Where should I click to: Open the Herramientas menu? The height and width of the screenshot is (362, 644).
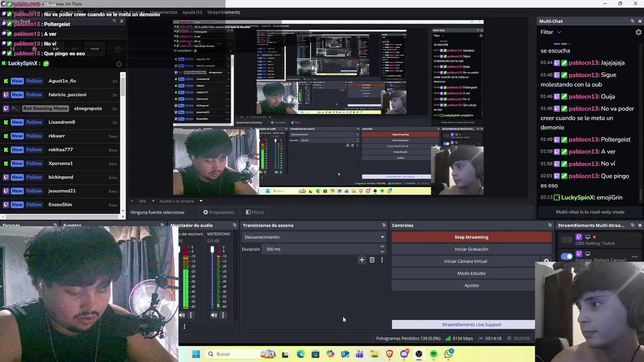tap(164, 12)
